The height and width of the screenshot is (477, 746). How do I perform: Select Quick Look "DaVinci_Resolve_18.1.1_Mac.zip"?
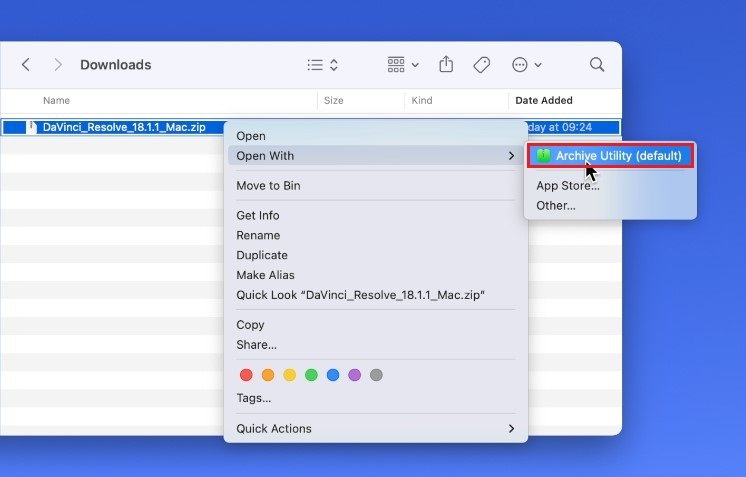(375, 295)
